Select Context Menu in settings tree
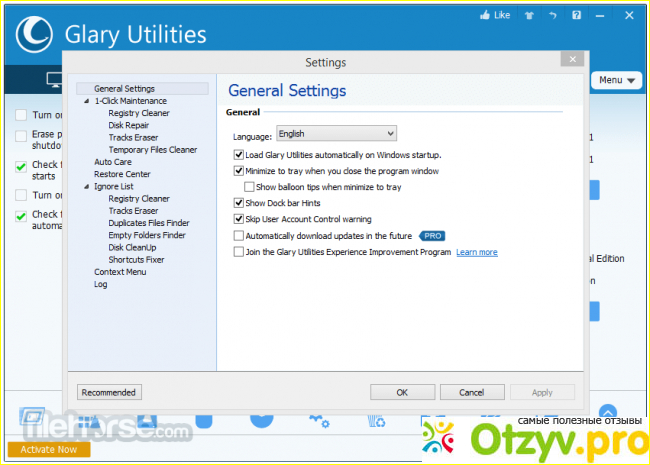This screenshot has width=650, height=465. [x=120, y=272]
